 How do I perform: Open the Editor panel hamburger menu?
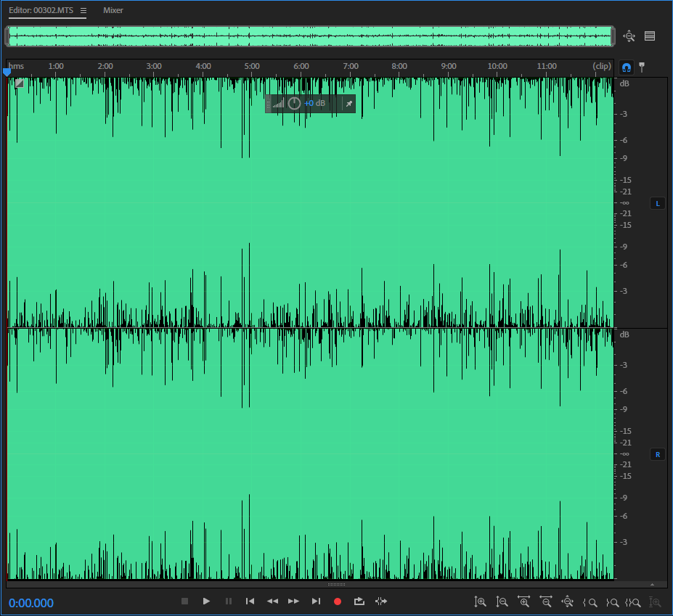click(x=83, y=11)
